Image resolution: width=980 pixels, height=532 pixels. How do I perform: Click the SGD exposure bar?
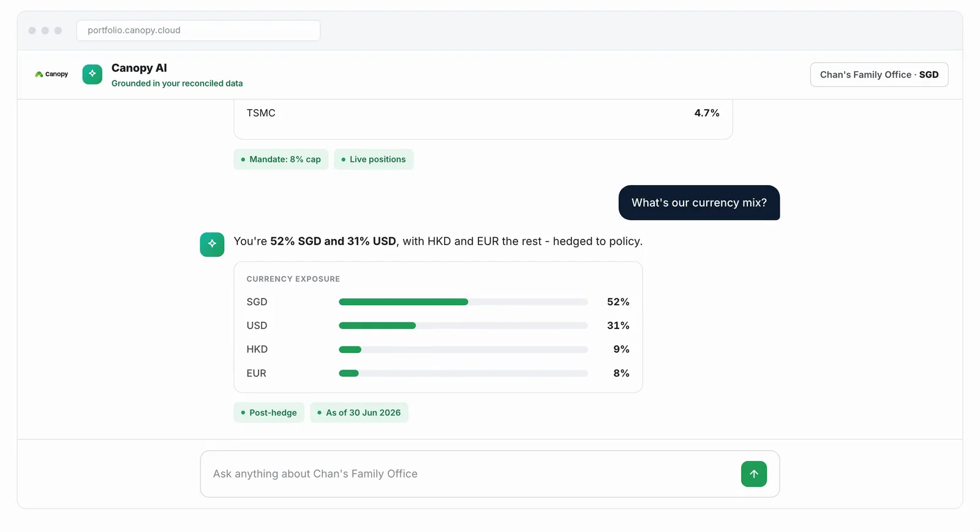(x=463, y=302)
